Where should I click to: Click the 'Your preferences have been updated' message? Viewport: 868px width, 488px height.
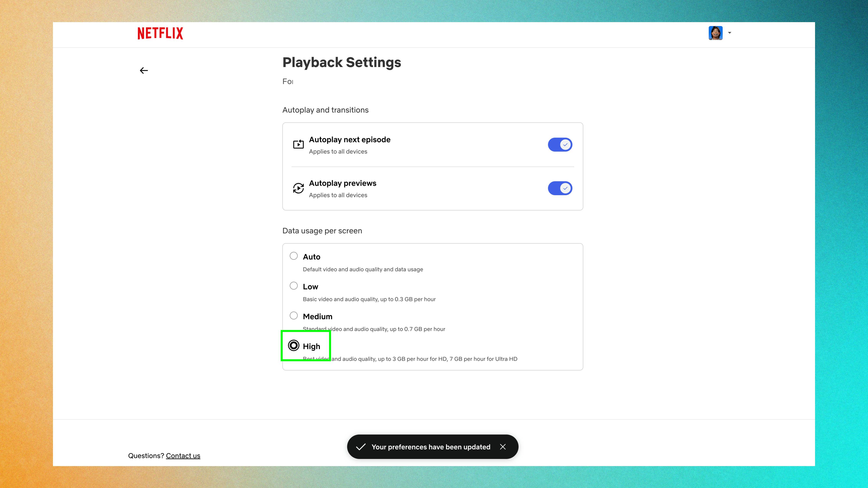click(x=431, y=447)
